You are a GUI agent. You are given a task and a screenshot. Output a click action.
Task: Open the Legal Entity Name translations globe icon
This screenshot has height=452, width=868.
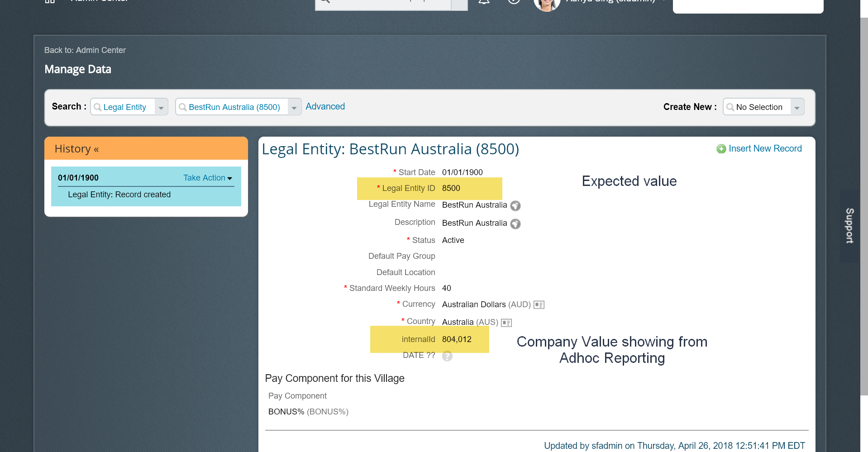coord(515,206)
